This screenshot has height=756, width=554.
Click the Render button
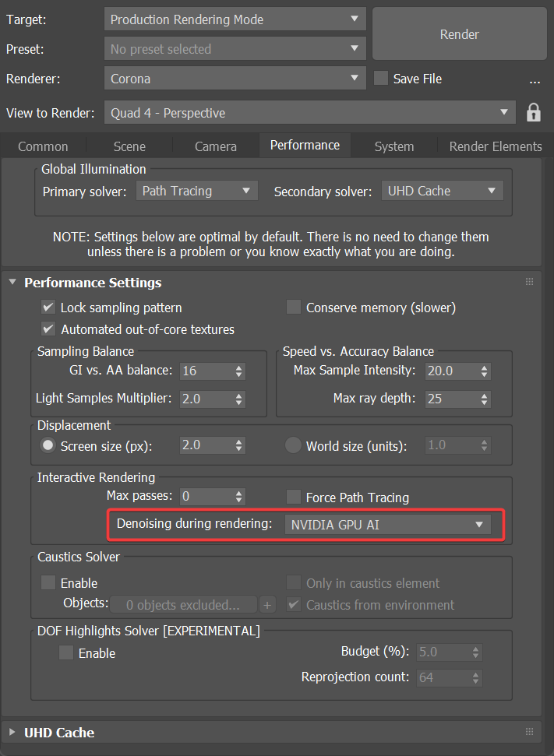tap(459, 34)
